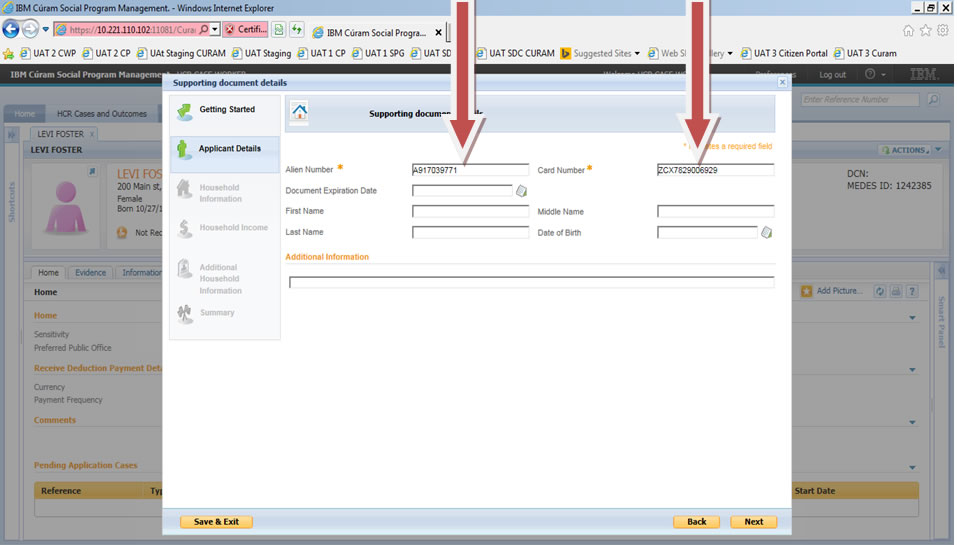Close the IBM Cúram Social Program tab
The image size is (957, 545).
tap(438, 32)
